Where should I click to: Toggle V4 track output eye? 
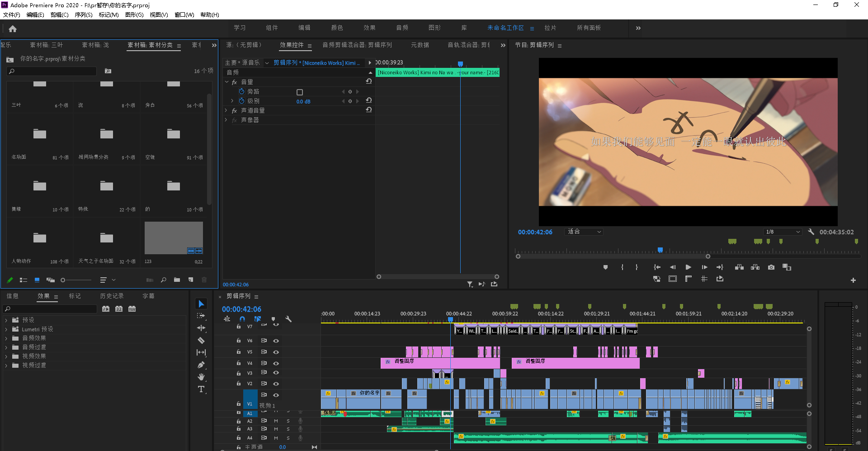click(276, 363)
